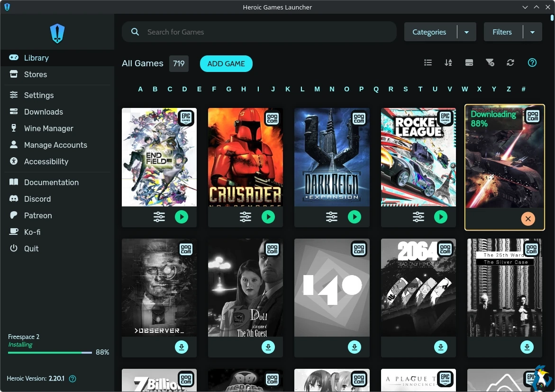Toggle installed games first sorting

[x=469, y=63]
